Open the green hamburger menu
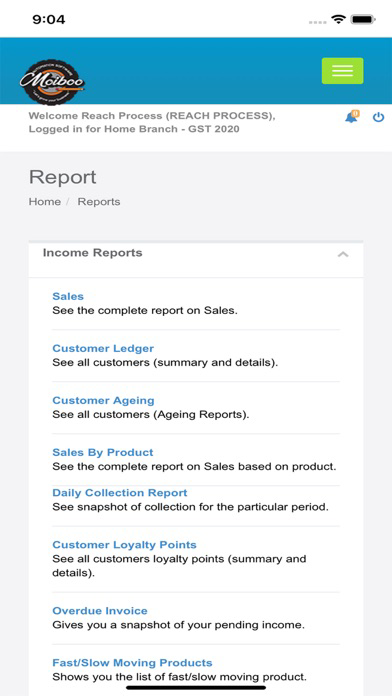The width and height of the screenshot is (392, 696). [x=342, y=71]
